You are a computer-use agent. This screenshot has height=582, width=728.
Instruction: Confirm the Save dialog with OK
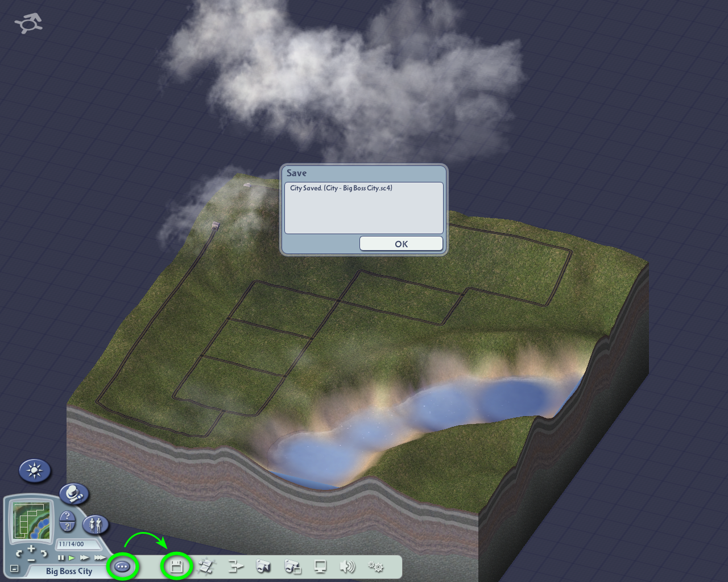click(x=401, y=243)
